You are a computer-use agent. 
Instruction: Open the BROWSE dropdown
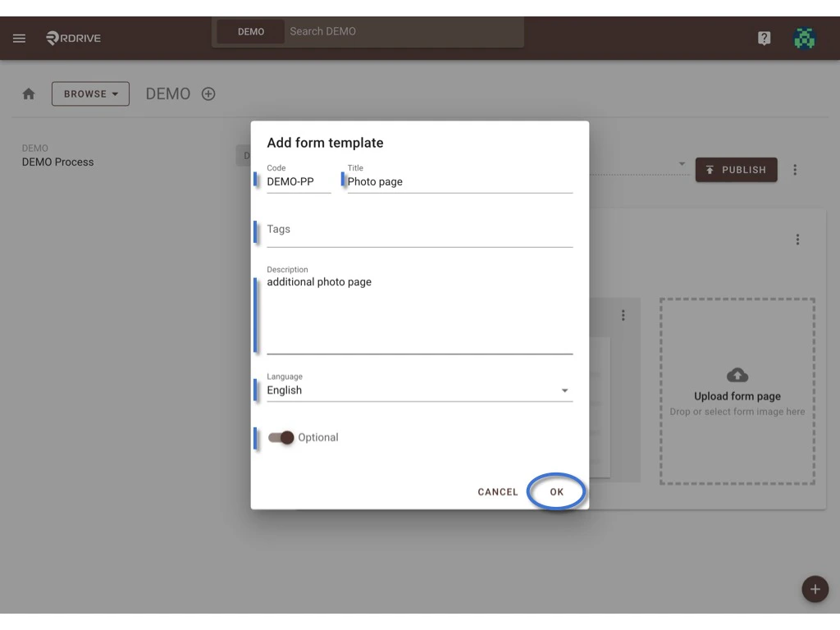[x=90, y=94]
